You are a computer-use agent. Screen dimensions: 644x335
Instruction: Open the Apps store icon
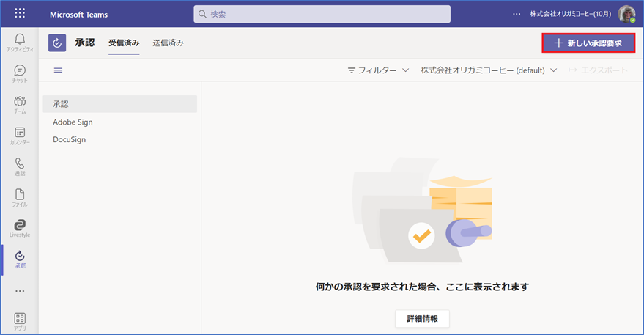coord(20,321)
